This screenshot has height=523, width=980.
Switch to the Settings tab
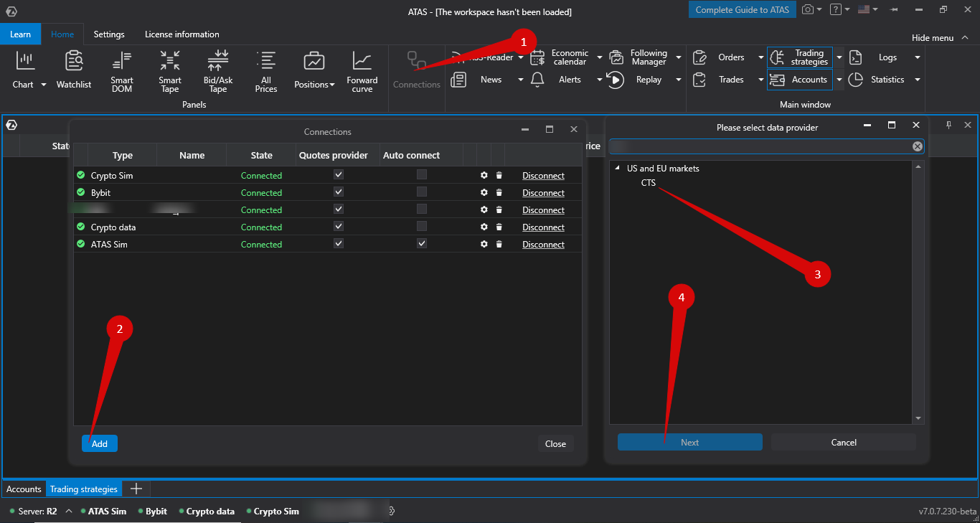[109, 34]
